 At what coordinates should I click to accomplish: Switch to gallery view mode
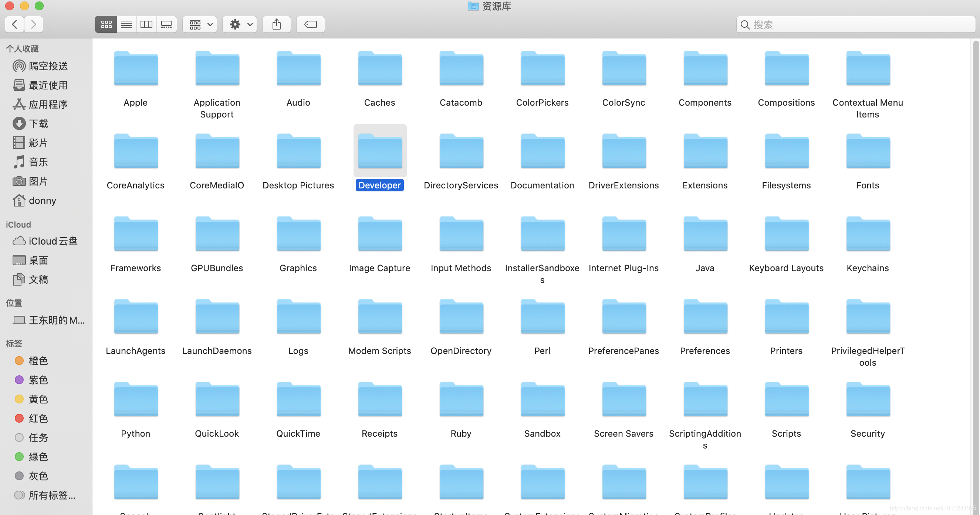(166, 25)
